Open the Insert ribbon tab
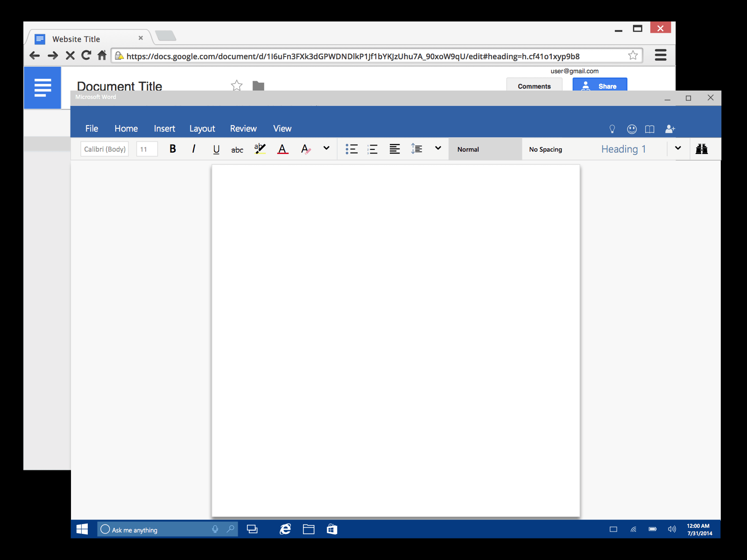Image resolution: width=747 pixels, height=560 pixels. click(164, 128)
